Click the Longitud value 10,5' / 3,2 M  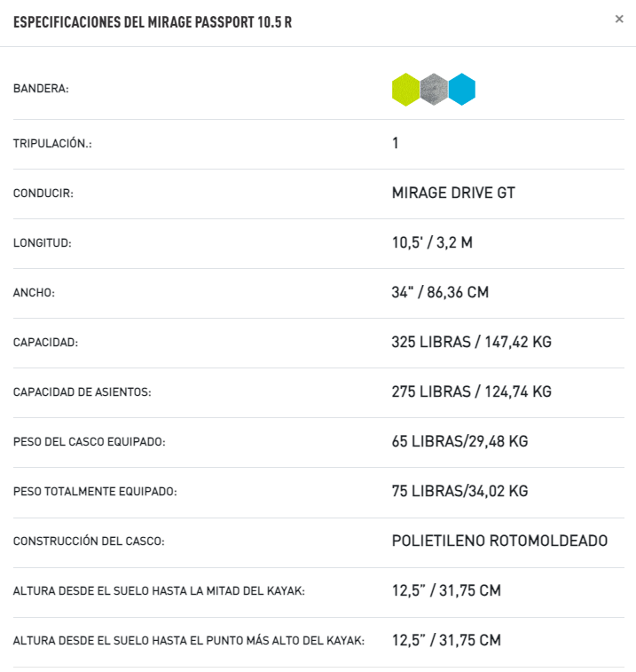tap(432, 242)
